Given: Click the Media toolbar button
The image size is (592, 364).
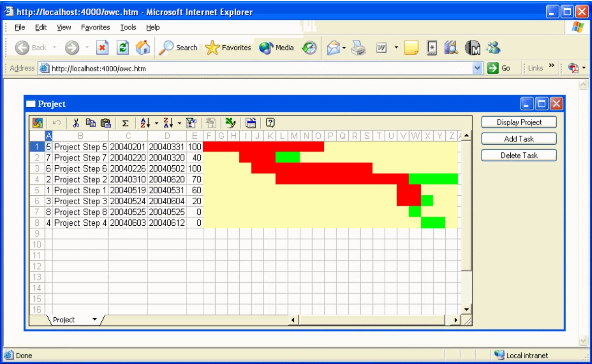Looking at the screenshot, I should [x=276, y=48].
